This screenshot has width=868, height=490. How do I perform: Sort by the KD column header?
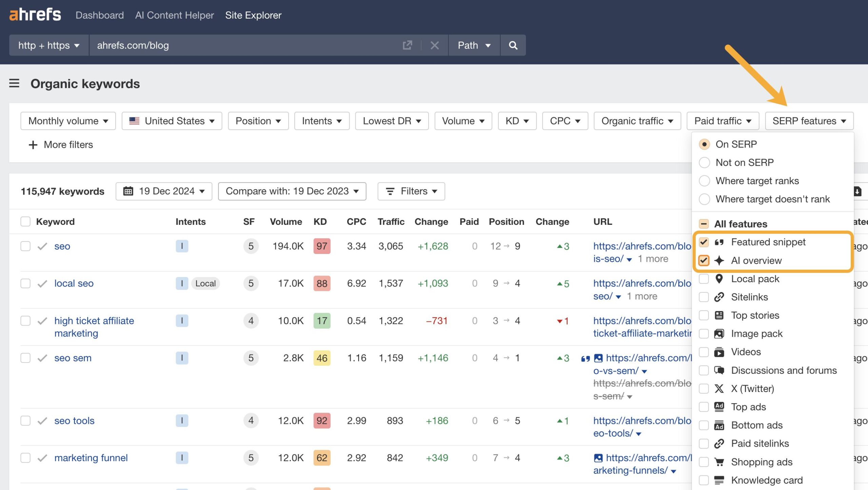(x=320, y=222)
